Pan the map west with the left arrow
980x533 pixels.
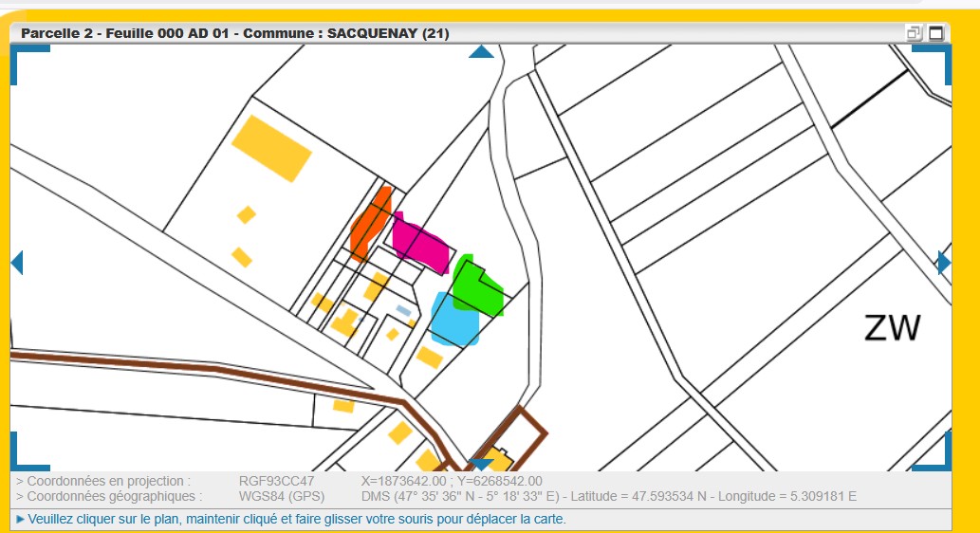[16, 263]
